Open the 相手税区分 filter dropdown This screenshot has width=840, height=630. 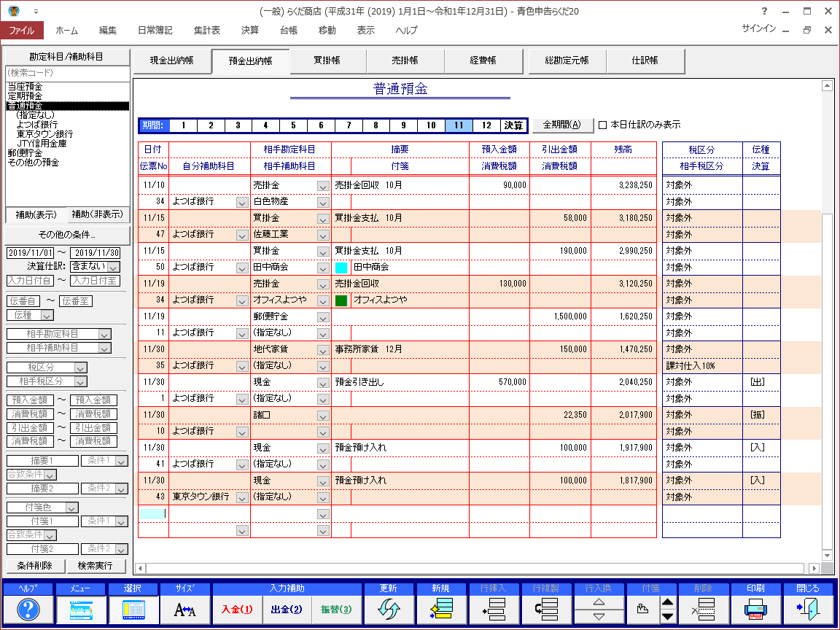tap(80, 381)
